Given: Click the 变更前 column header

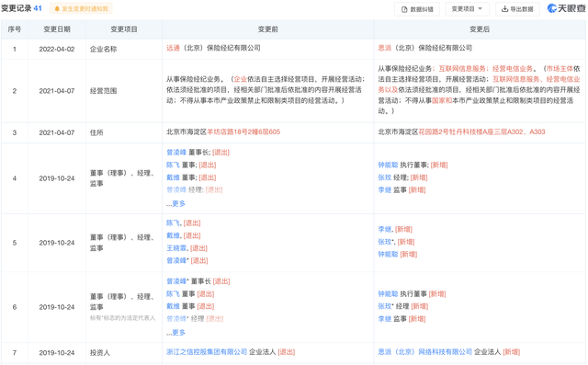Looking at the screenshot, I should click(267, 29).
